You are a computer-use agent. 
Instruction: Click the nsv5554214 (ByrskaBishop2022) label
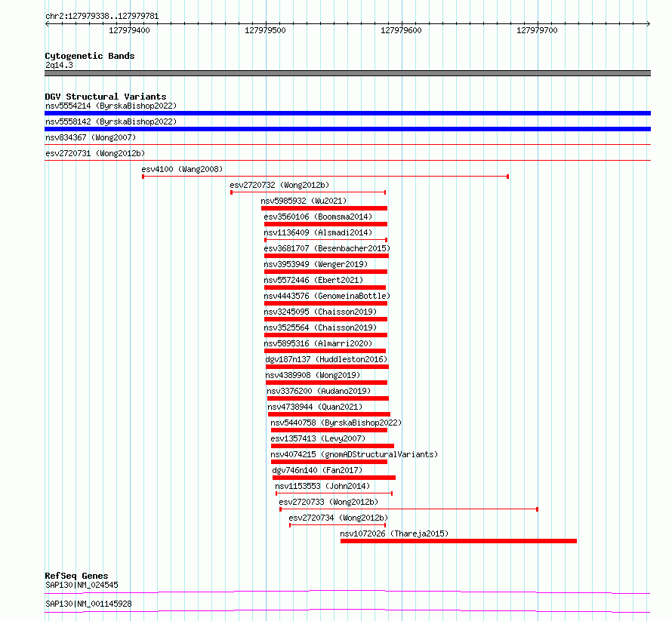click(111, 106)
